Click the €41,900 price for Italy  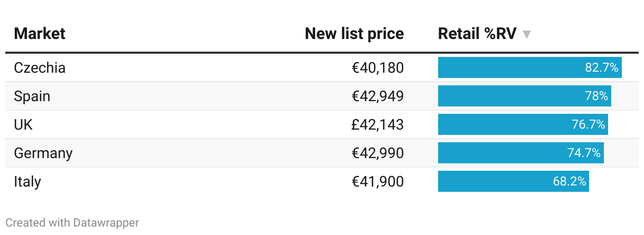[x=377, y=182]
